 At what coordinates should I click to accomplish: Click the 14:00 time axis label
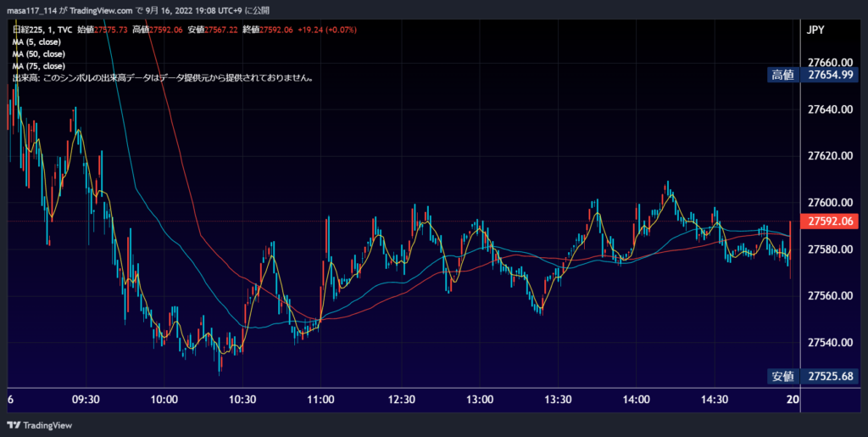[x=636, y=400]
